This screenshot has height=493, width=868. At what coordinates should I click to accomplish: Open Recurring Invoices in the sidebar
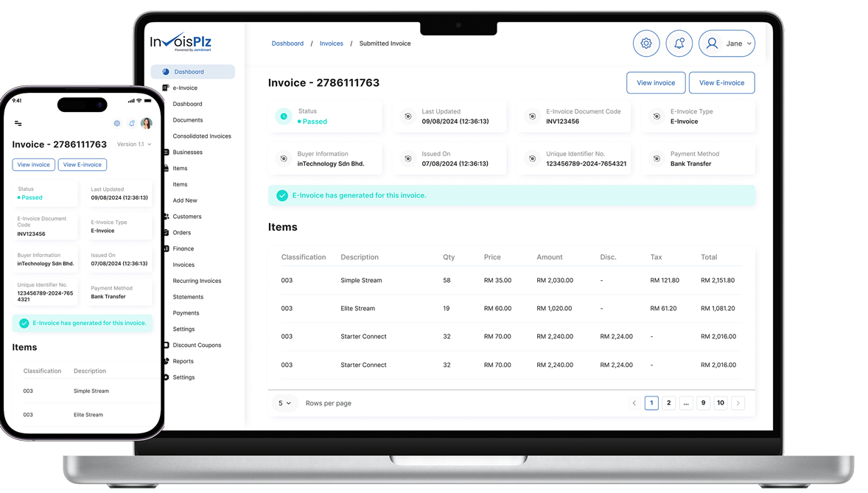click(x=197, y=281)
